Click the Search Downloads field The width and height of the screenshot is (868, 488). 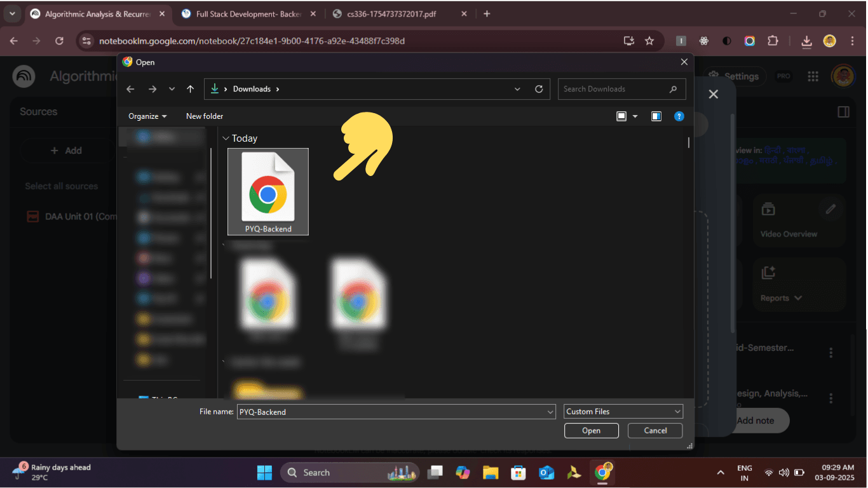[x=613, y=89]
